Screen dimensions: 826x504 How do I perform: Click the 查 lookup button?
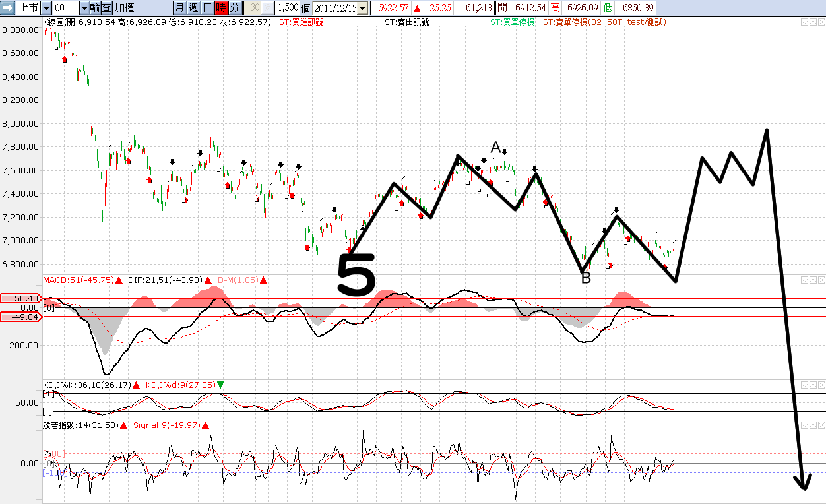pos(106,8)
